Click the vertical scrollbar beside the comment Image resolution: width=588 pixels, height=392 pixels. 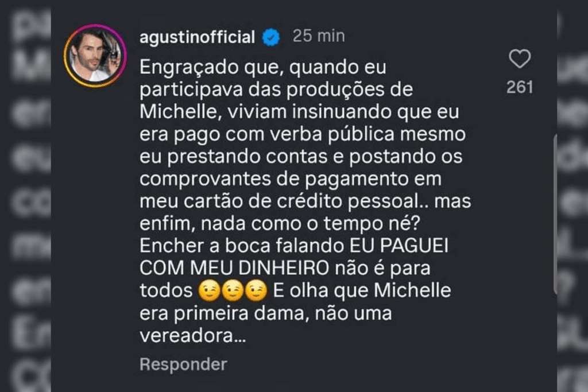point(555,215)
